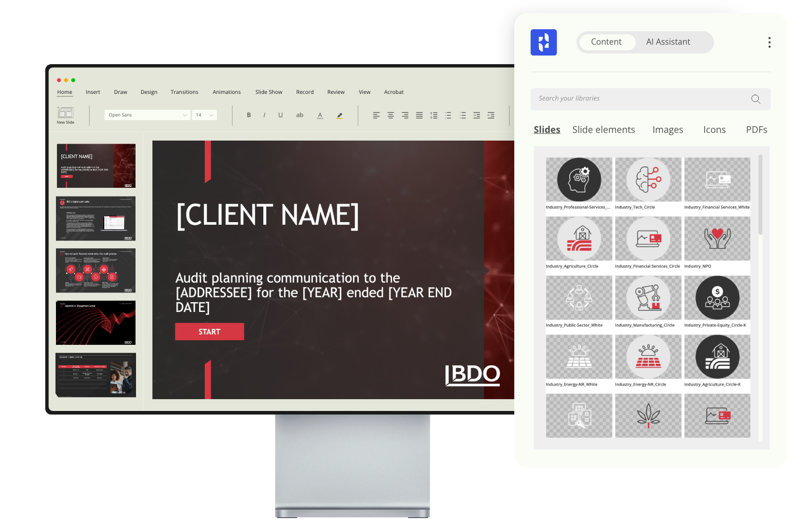Select the fifth slide thumbnail with table

point(96,375)
